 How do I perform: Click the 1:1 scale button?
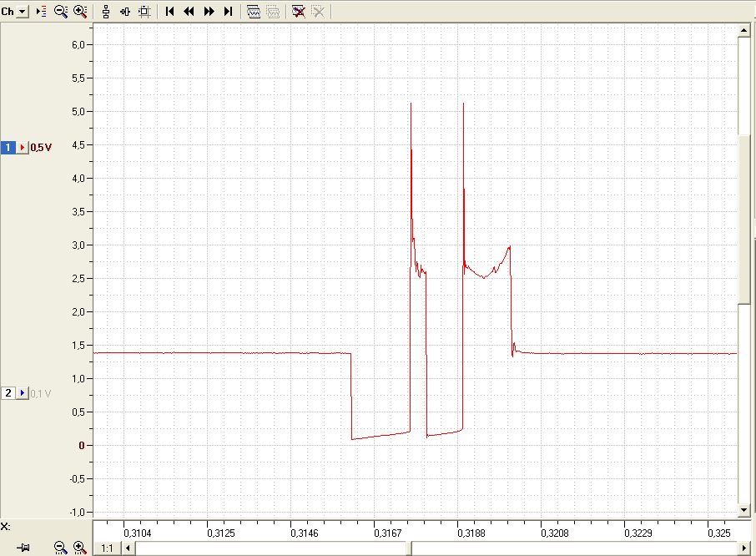click(x=107, y=548)
